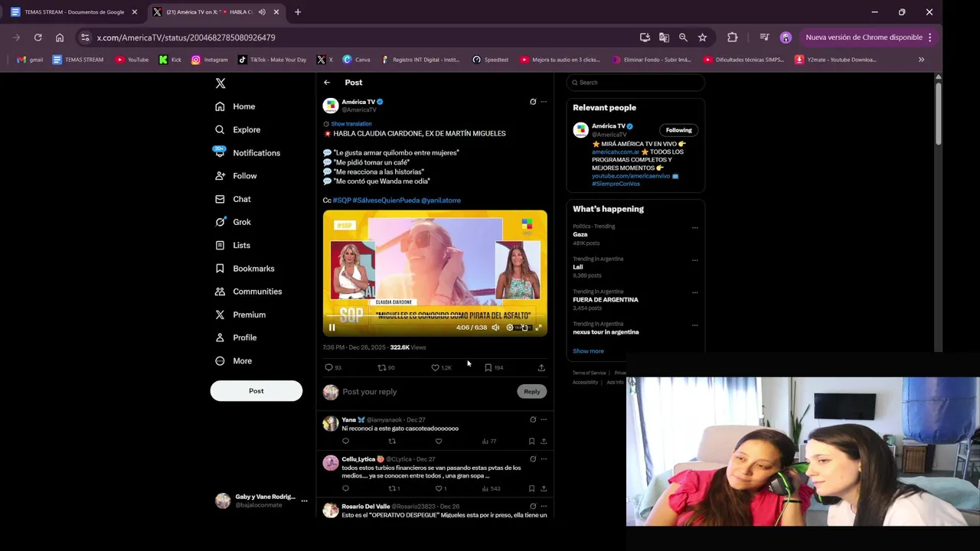Bookmark this page with the star

702,37
